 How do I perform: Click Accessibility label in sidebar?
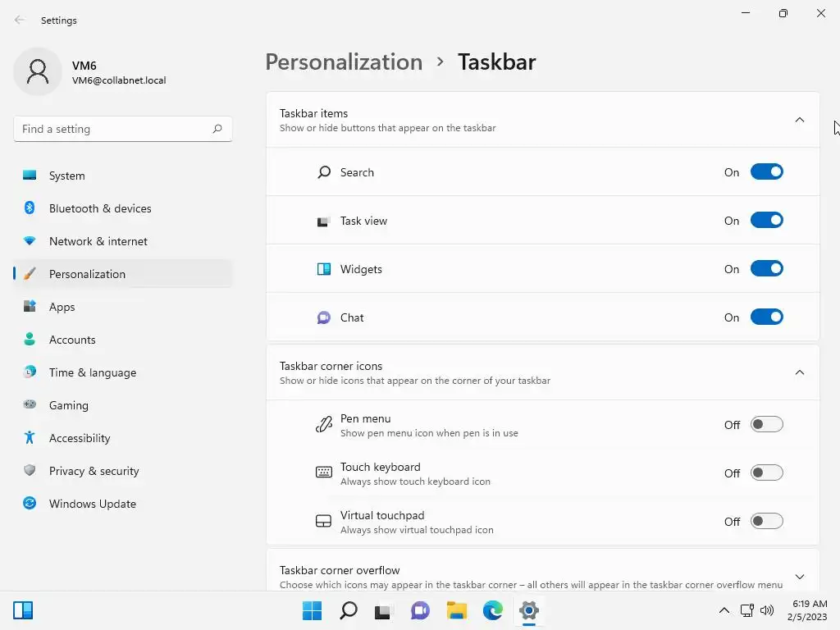pyautogui.click(x=80, y=438)
